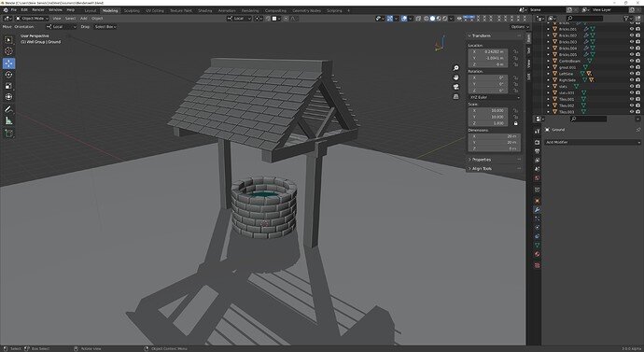The width and height of the screenshot is (644, 352).
Task: Click the outliner search field
Action: pos(585,19)
